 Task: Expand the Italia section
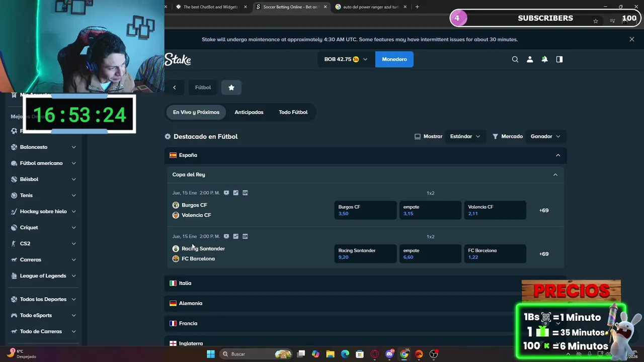(366, 283)
